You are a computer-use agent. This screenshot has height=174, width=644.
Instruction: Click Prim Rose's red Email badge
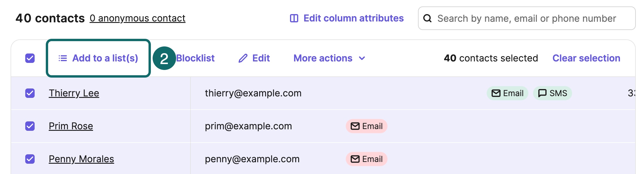tap(366, 126)
